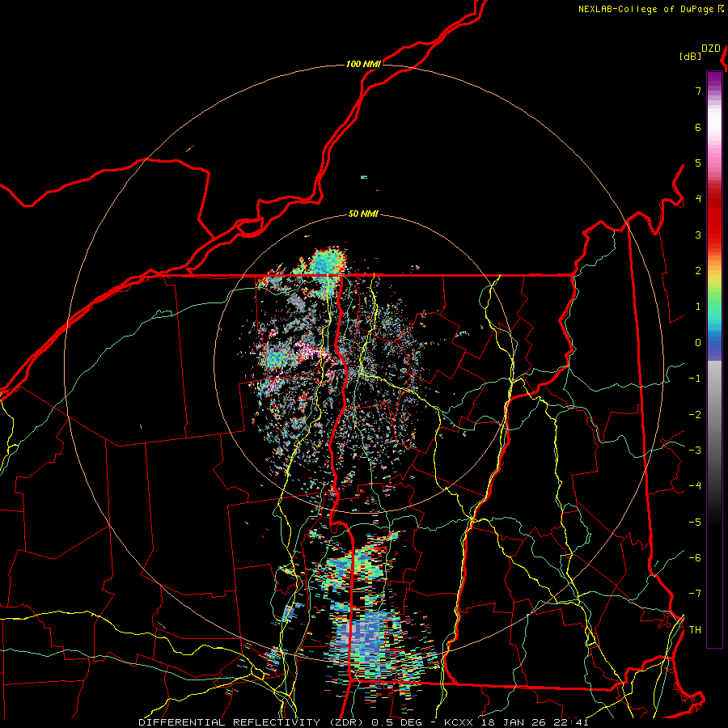Click the -7 dB scale value

coord(695,594)
